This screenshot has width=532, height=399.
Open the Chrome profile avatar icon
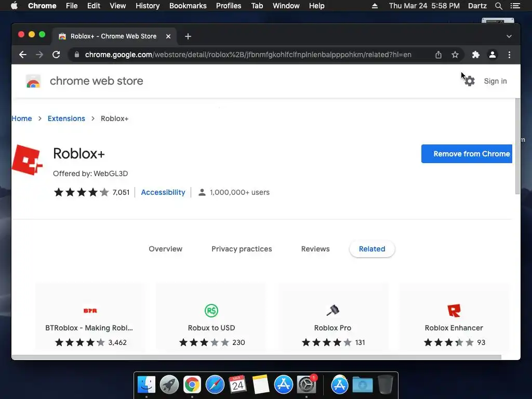click(493, 55)
